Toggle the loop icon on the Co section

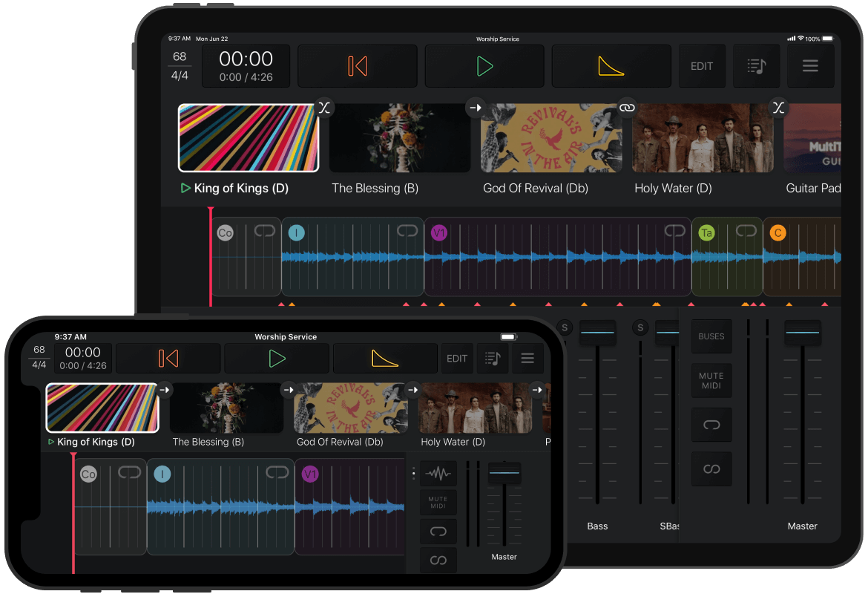coord(265,232)
